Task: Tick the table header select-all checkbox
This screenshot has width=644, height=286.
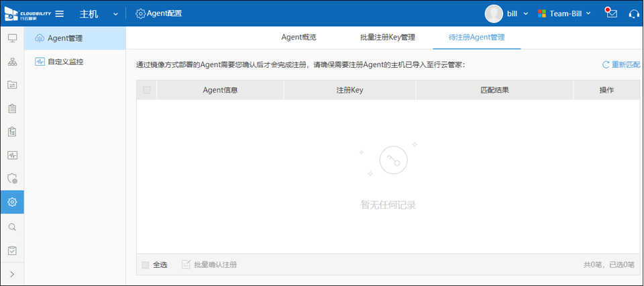Action: pos(146,90)
